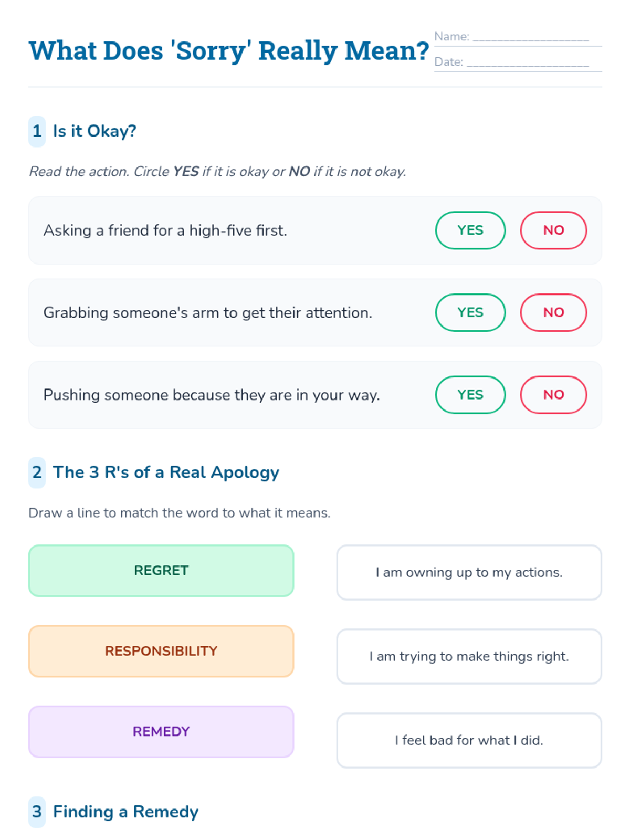The image size is (630, 840).
Task: Click the Date input line
Action: coord(528,62)
